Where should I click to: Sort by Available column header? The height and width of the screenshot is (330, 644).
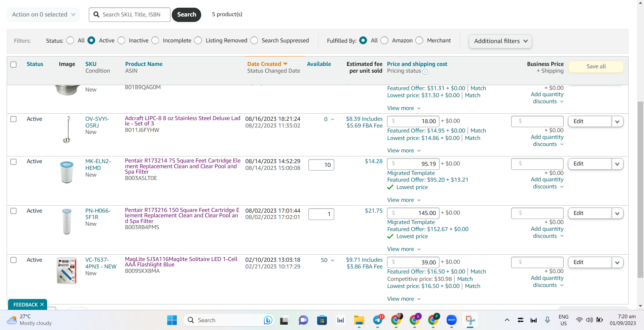point(319,64)
